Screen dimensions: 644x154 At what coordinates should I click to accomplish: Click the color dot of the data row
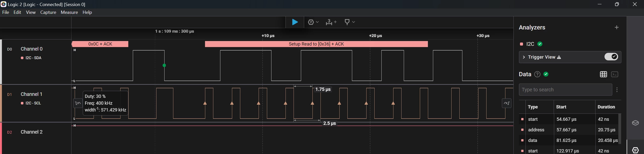click(x=522, y=140)
